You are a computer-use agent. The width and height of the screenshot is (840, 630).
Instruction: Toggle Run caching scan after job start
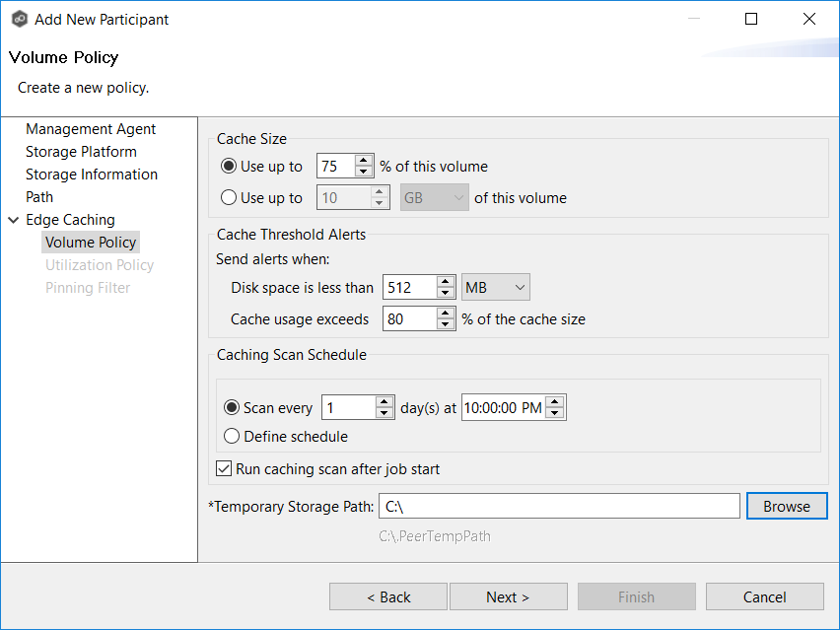pos(224,469)
